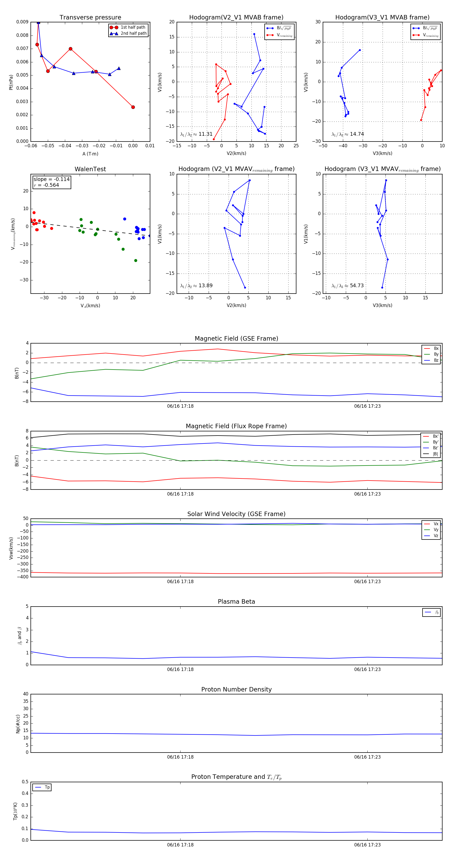Select the βp legend entry in Plasma Beta
This screenshot has height=868, width=473.
click(431, 612)
